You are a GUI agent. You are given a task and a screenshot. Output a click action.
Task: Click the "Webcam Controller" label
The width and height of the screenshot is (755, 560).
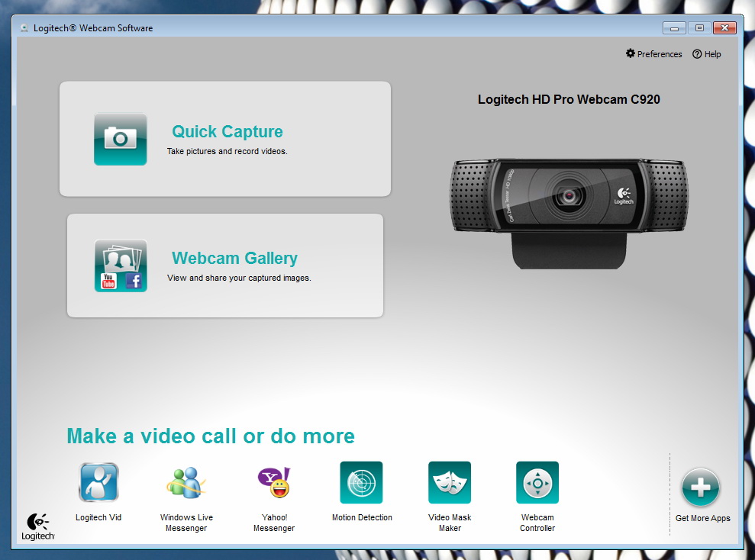pyautogui.click(x=537, y=523)
